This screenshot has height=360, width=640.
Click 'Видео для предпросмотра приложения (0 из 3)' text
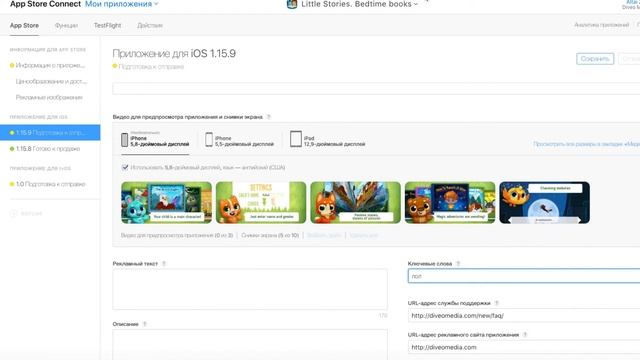tap(177, 236)
